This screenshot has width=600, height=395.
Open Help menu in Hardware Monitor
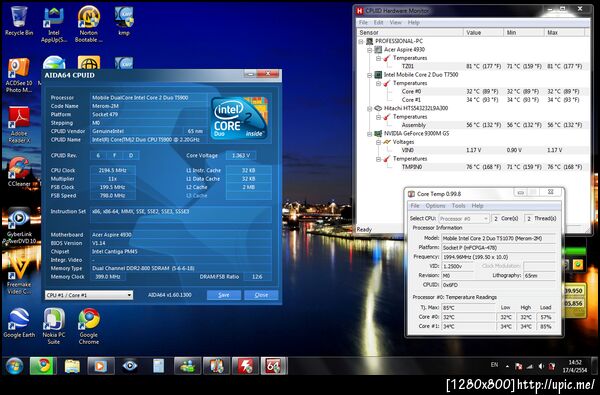pos(413,23)
